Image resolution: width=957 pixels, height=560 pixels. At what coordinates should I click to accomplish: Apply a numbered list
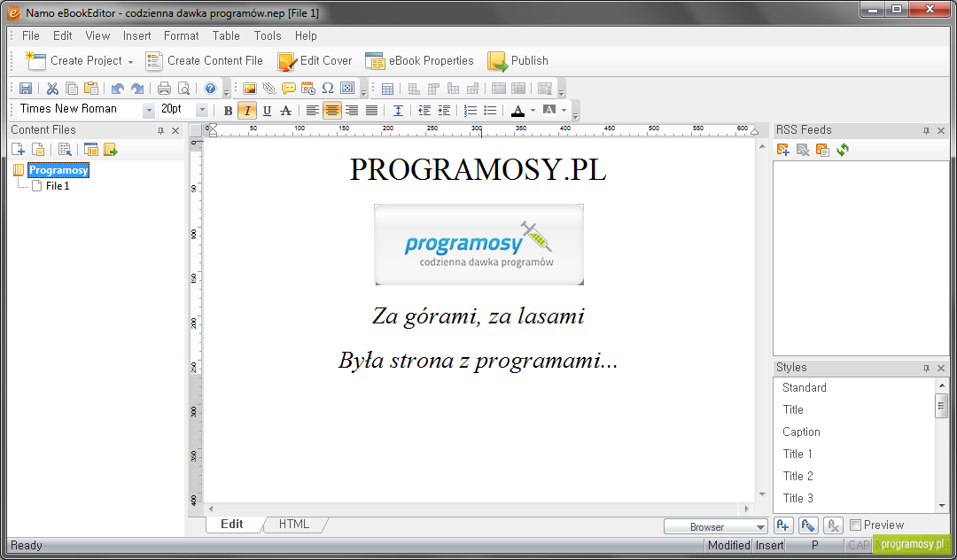[x=471, y=111]
